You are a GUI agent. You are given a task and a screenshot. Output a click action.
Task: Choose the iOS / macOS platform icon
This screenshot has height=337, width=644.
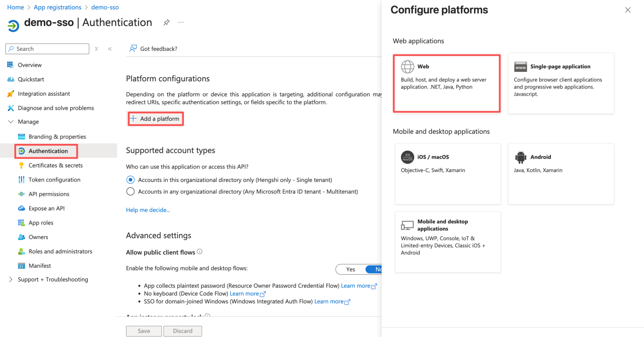tap(407, 157)
